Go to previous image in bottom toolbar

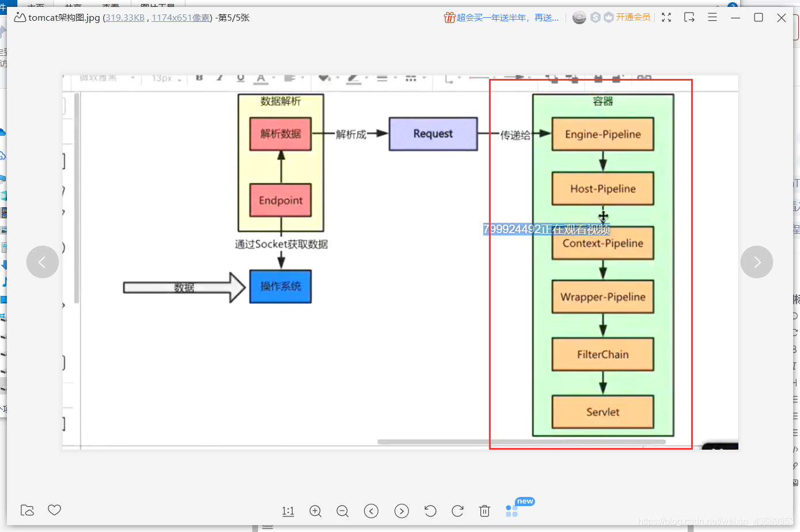(x=371, y=511)
